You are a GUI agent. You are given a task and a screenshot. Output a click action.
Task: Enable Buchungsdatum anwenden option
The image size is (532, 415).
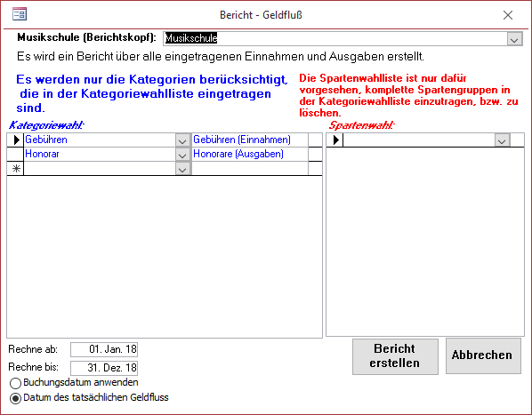[15, 383]
